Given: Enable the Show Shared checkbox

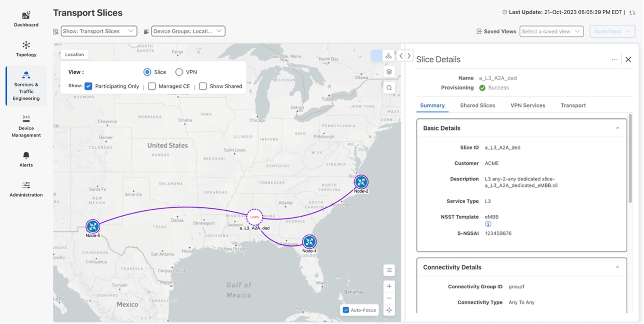Looking at the screenshot, I should click(x=203, y=86).
